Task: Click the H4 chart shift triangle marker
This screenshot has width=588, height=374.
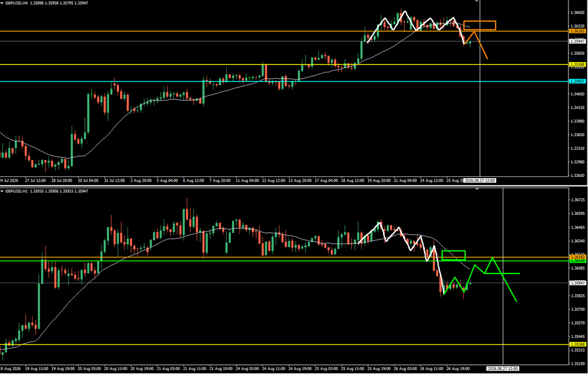Action: point(477,1)
